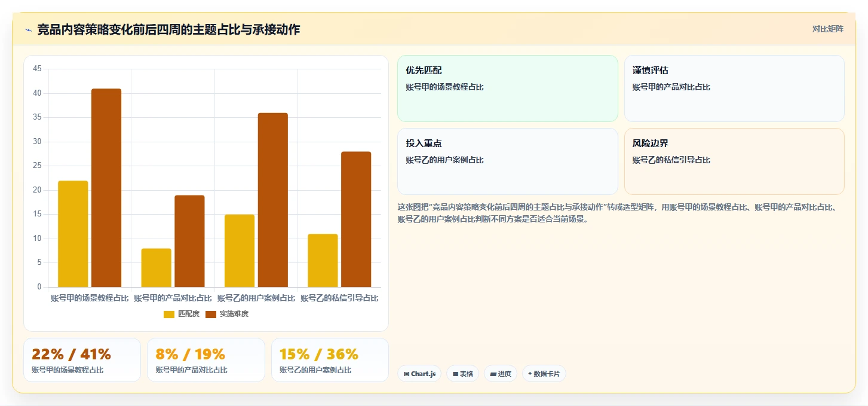Viewport: 868px width, 406px height.
Task: Select the 8% / 19% stat card
Action: (x=206, y=360)
